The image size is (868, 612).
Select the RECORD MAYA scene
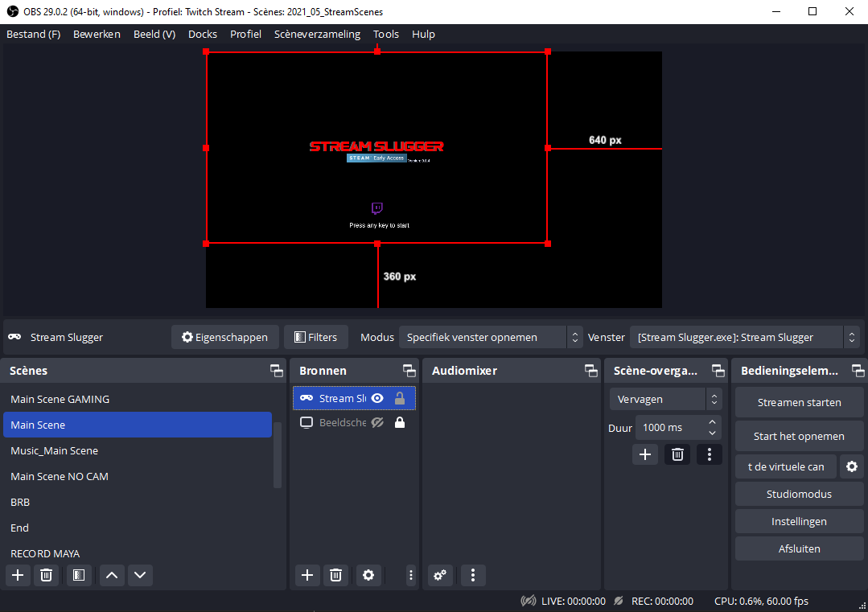(138, 553)
